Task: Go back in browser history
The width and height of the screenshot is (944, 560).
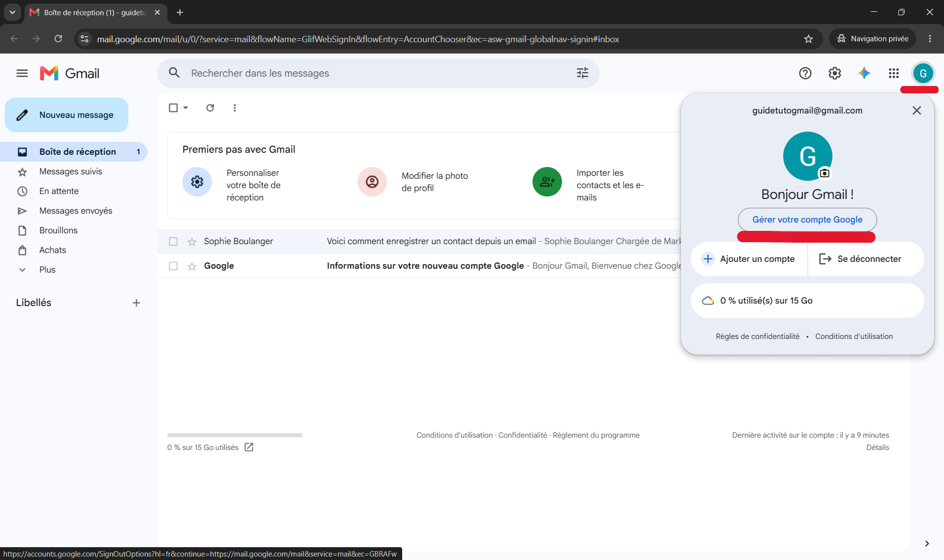Action: [x=14, y=39]
